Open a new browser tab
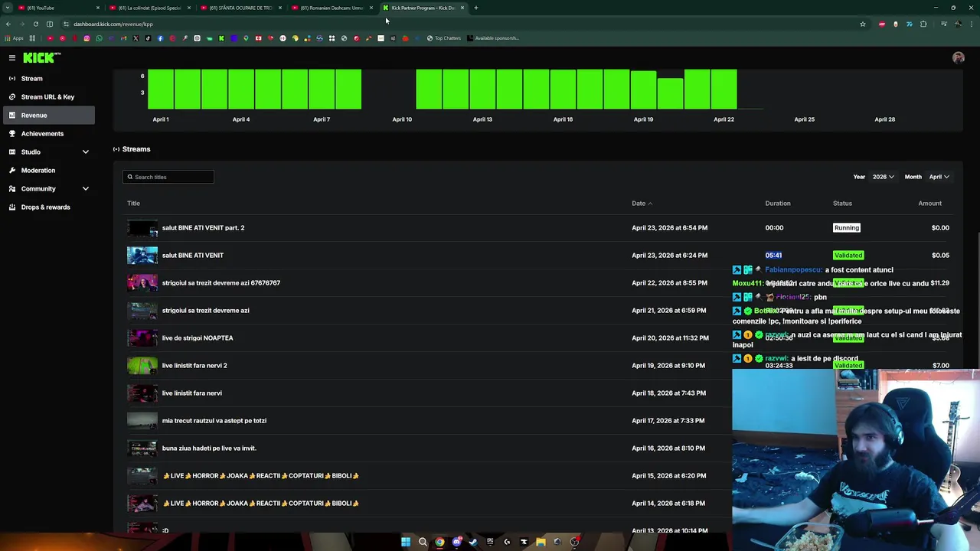The height and width of the screenshot is (551, 980). (475, 8)
